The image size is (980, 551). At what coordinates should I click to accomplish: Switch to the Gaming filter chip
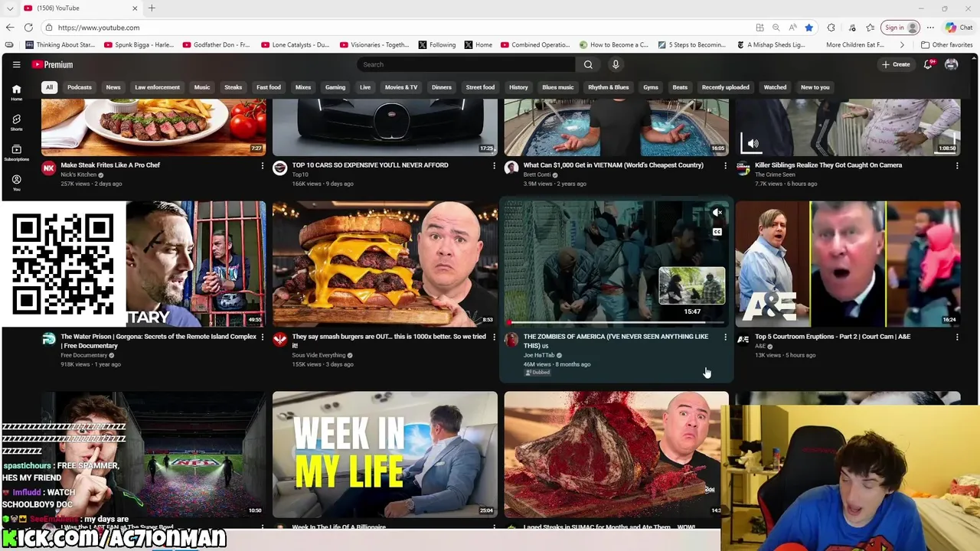coord(335,87)
